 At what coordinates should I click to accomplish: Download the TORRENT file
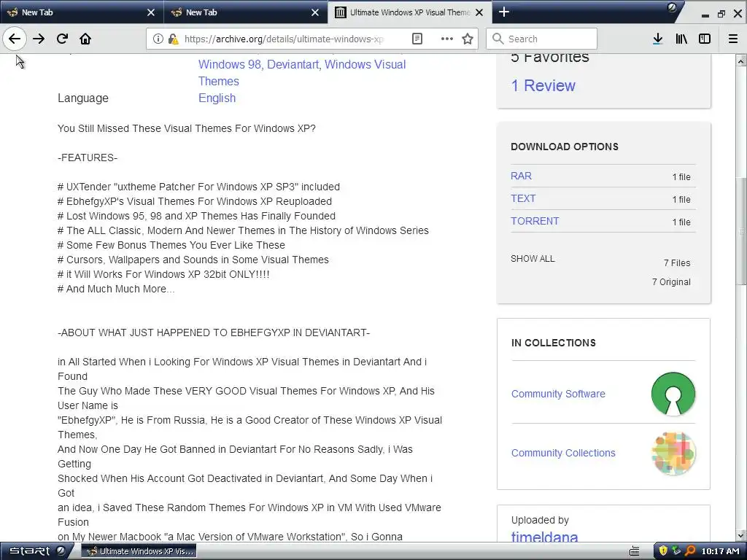[x=535, y=221]
